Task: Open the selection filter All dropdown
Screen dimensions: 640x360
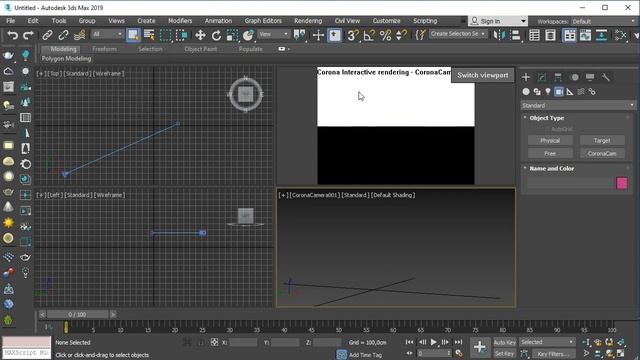Action: [x=107, y=34]
